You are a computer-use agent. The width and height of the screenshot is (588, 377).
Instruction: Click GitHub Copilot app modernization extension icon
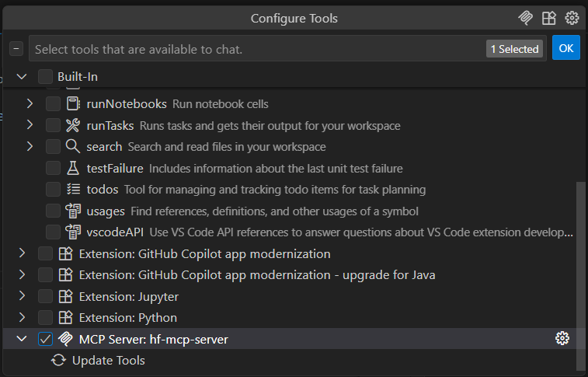pyautogui.click(x=65, y=253)
